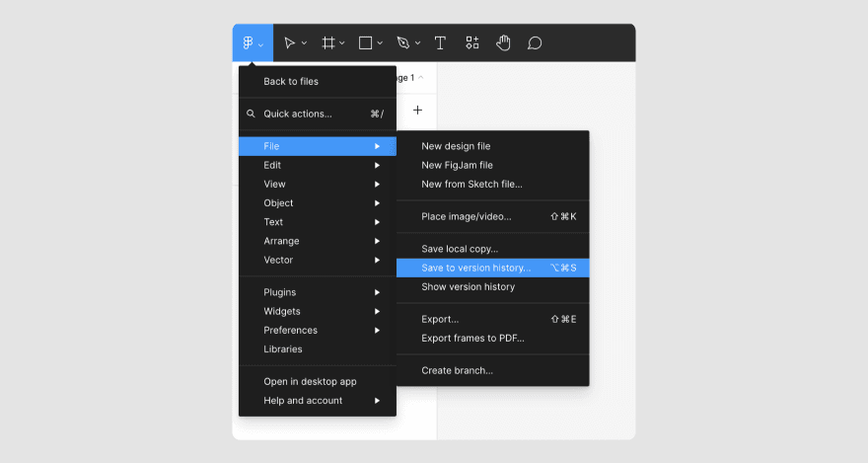Screen dimensions: 868x463
Task: Select the Comment tool
Action: 535,42
